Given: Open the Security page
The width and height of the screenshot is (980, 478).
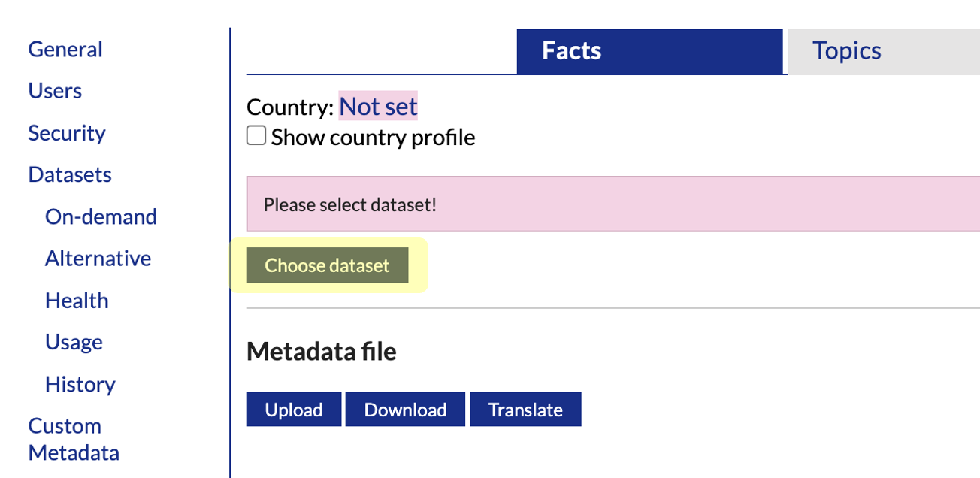Looking at the screenshot, I should pyautogui.click(x=67, y=133).
